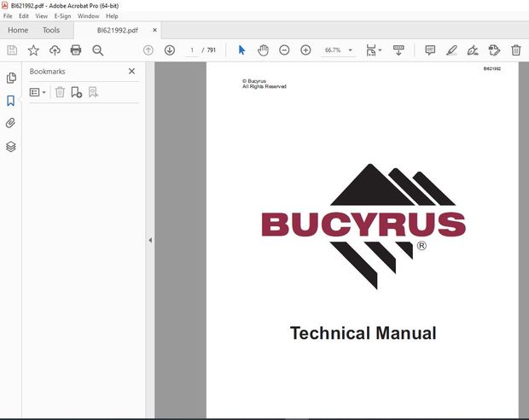Select the Highlight text tool
Image resolution: width=529 pixels, height=420 pixels.
451,50
